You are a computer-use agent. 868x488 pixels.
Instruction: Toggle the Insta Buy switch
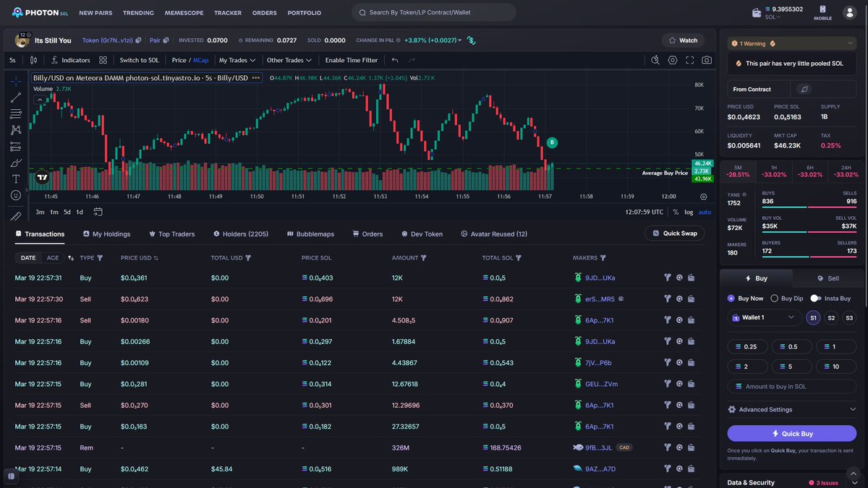(x=815, y=298)
